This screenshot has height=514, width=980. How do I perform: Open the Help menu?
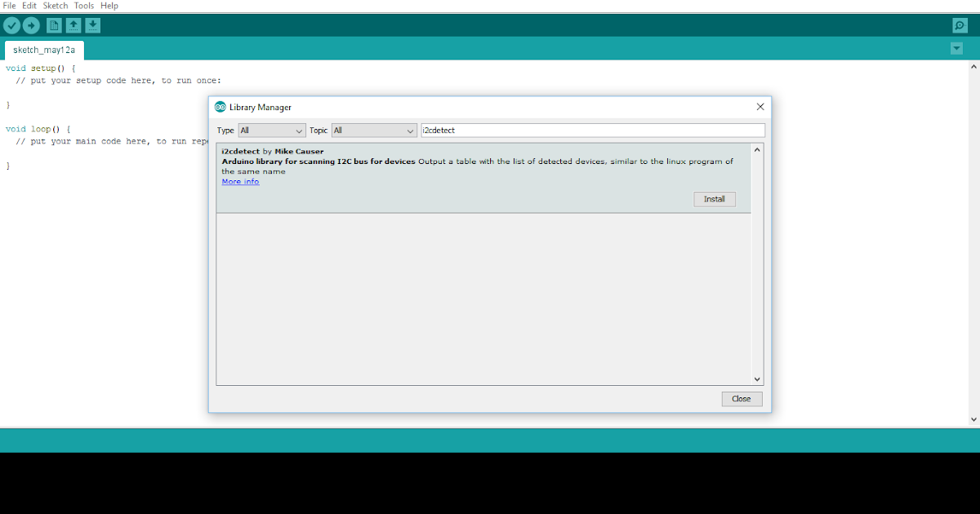[109, 5]
